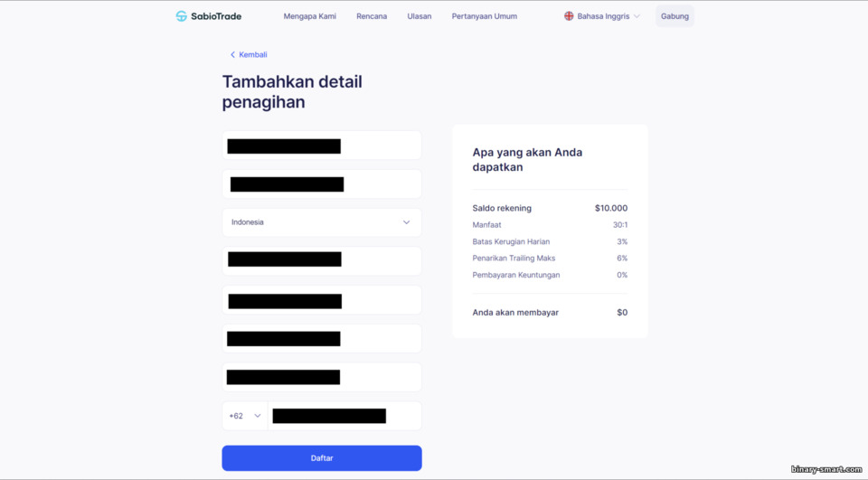Go to the Rencana section
Viewport: 868px width, 480px height.
(x=372, y=16)
